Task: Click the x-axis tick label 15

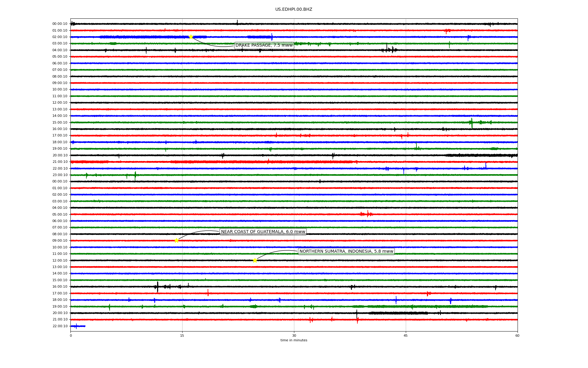Action: [x=182, y=335]
